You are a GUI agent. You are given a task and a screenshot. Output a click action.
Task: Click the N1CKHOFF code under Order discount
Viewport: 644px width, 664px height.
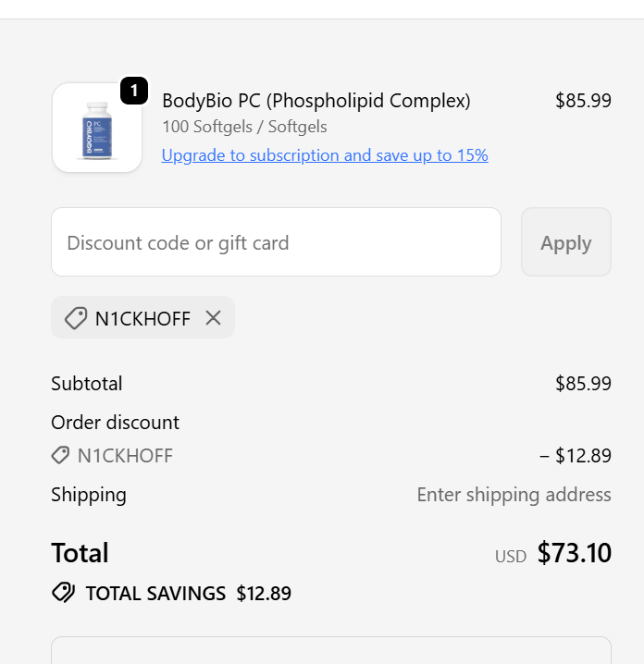[x=125, y=455]
